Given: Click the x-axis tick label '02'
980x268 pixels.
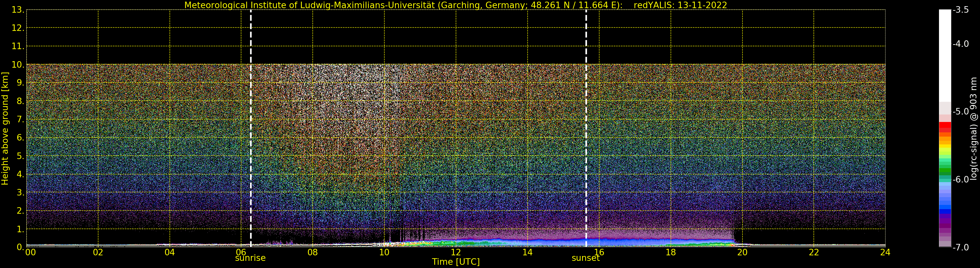Looking at the screenshot, I should pyautogui.click(x=98, y=252).
